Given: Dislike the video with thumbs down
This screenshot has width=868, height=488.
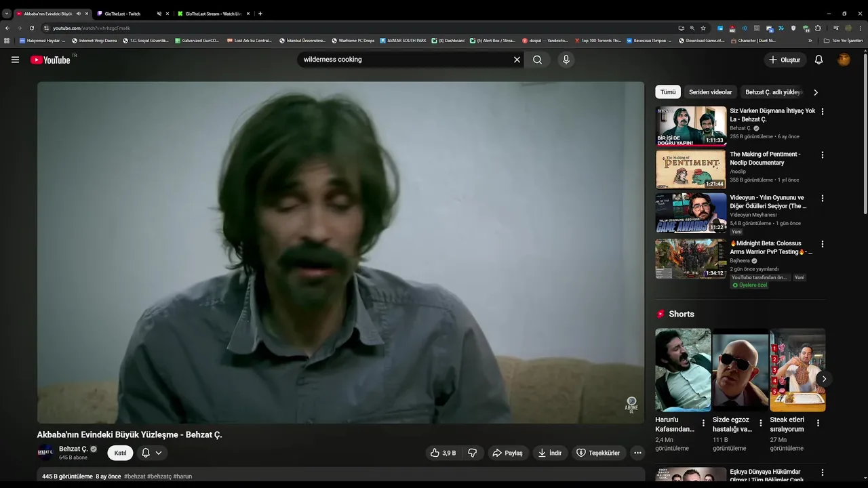Looking at the screenshot, I should coord(473,453).
